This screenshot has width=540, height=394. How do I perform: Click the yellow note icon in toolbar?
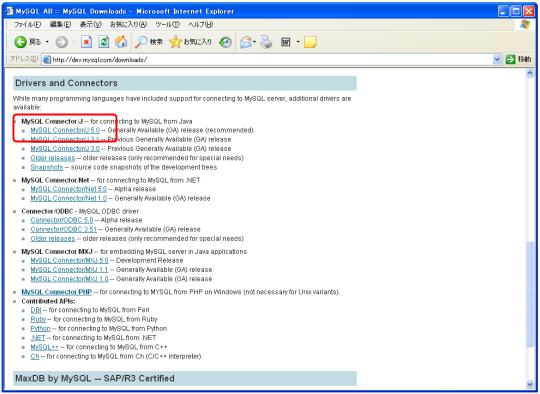pyautogui.click(x=310, y=42)
